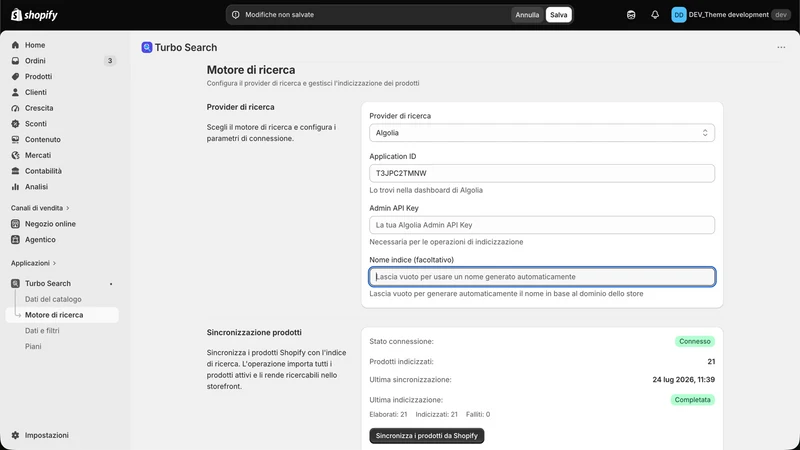Open Ordini in the sidebar
The height and width of the screenshot is (450, 800).
tap(35, 61)
